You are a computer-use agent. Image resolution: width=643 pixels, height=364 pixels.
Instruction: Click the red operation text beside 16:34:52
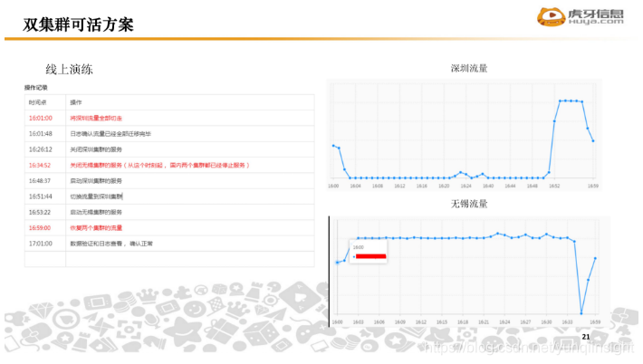(159, 165)
